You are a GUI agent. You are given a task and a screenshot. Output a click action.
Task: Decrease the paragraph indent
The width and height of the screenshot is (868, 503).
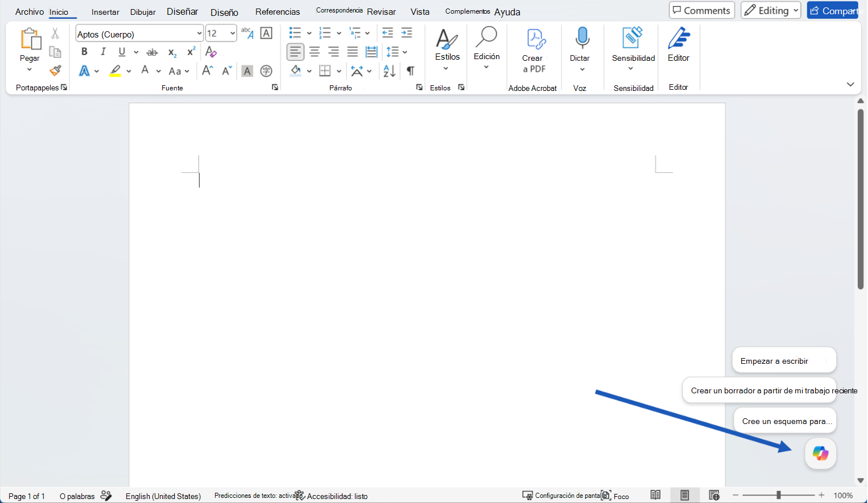point(387,33)
